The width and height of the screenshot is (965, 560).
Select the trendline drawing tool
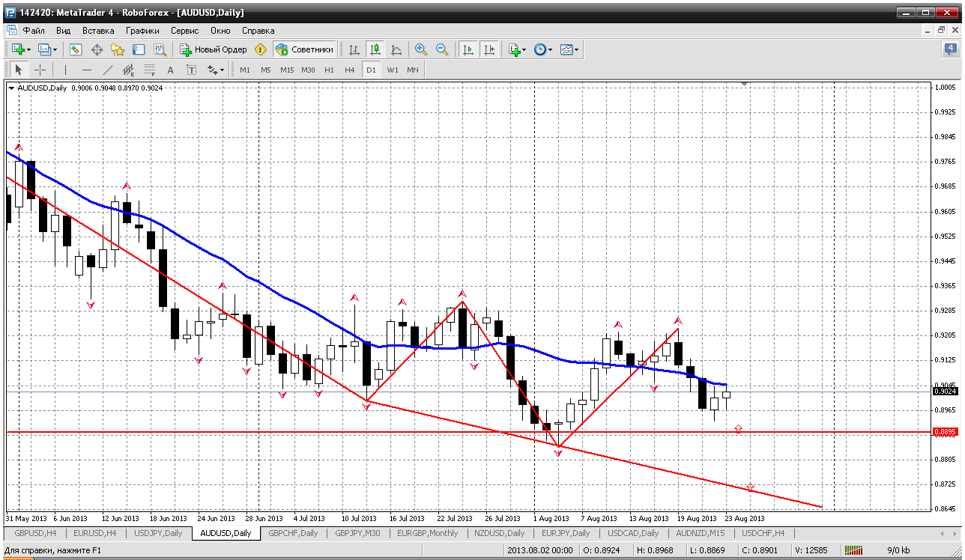click(107, 70)
